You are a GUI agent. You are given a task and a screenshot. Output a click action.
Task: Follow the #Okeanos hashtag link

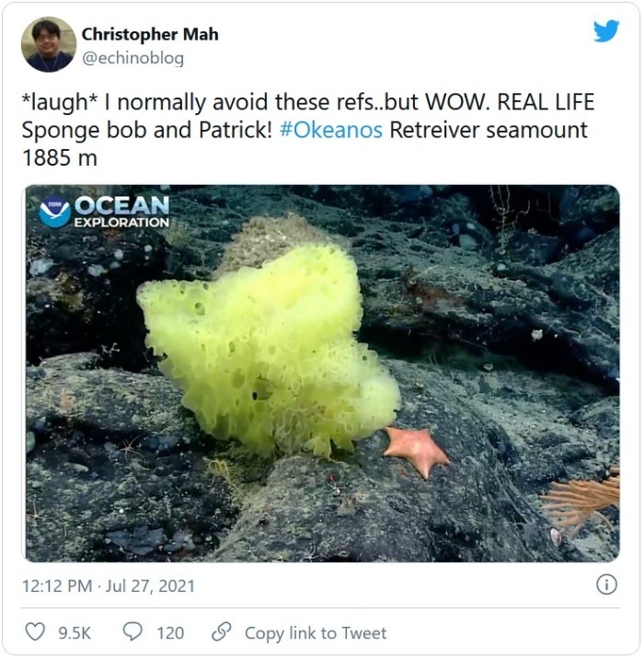[330, 129]
